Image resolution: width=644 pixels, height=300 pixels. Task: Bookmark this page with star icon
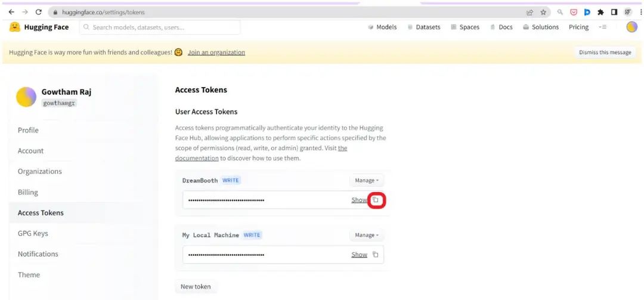[x=543, y=13]
